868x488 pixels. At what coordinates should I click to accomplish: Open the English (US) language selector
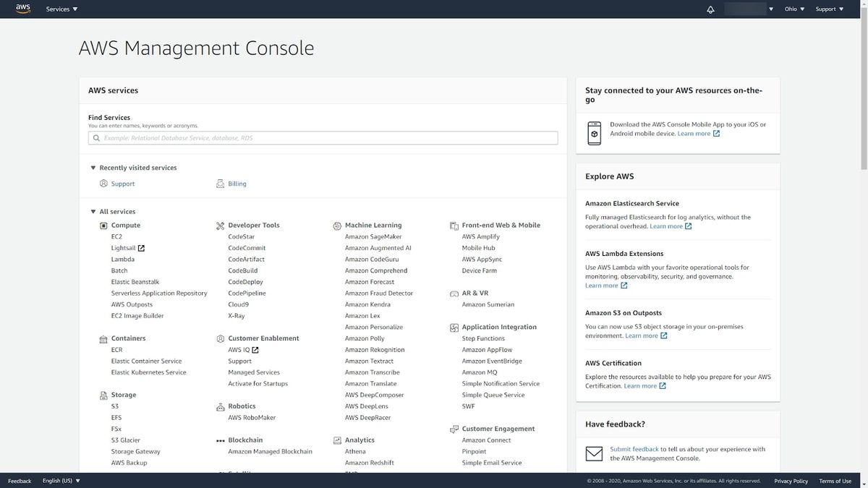pyautogui.click(x=61, y=480)
